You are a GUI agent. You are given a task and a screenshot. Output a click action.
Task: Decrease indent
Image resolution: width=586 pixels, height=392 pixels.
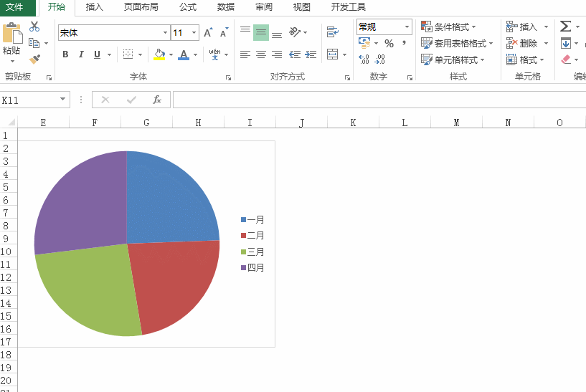[295, 54]
